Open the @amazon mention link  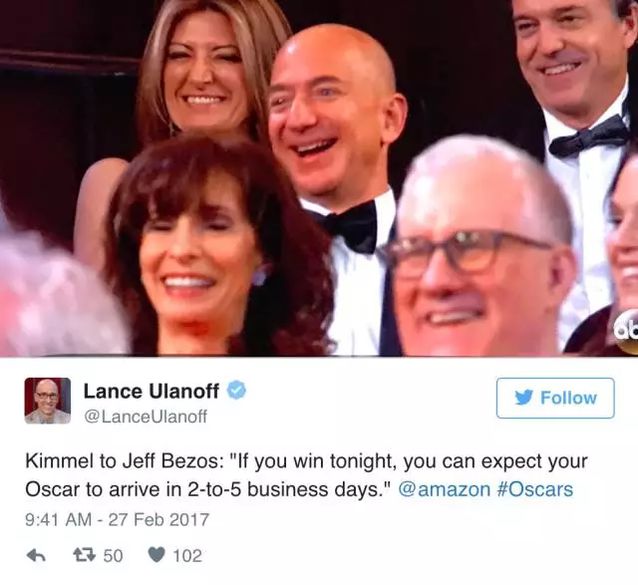444,489
